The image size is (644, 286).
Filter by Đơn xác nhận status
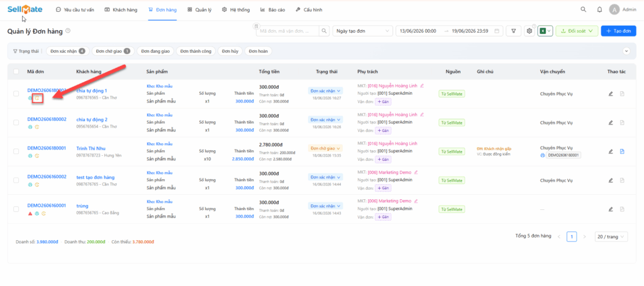[68, 52]
